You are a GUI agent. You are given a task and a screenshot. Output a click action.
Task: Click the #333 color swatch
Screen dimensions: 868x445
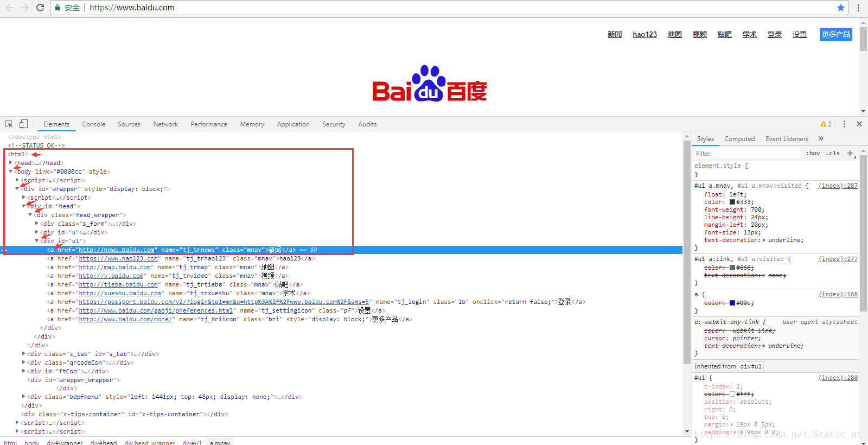(x=732, y=202)
